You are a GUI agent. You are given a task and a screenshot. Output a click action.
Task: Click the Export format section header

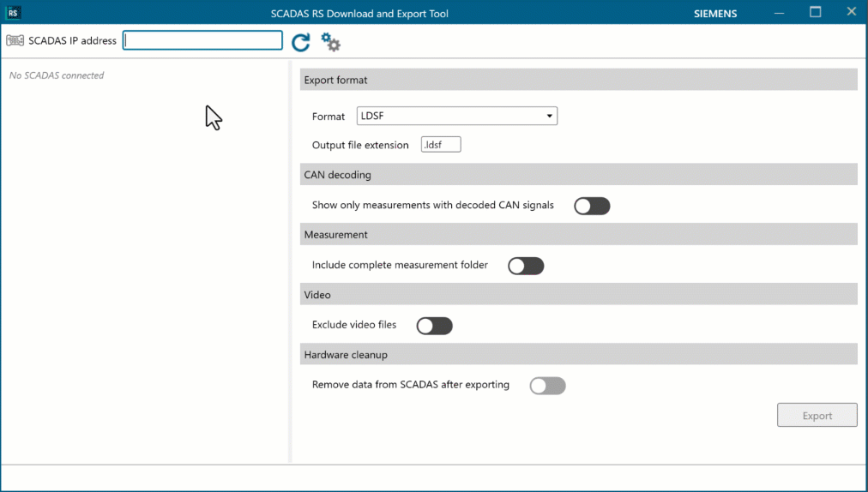[x=578, y=80]
